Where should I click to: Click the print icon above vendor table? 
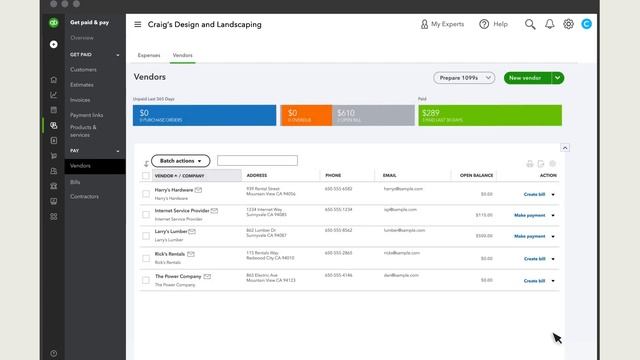point(530,164)
